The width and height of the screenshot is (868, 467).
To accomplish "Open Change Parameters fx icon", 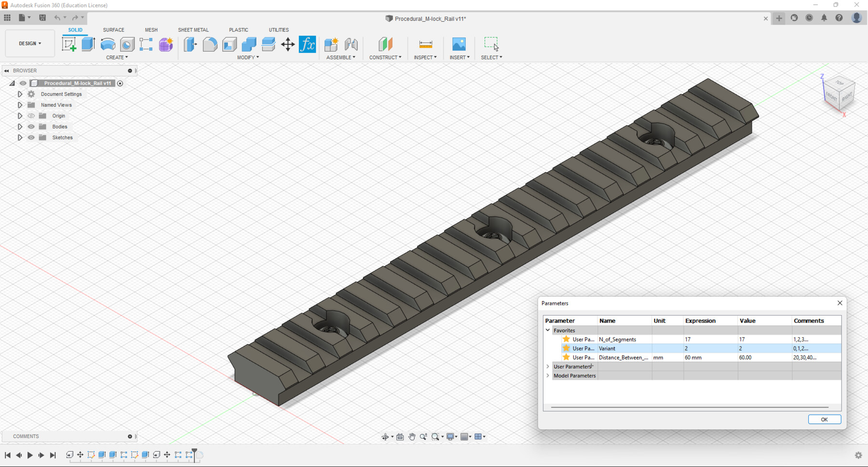I will (x=307, y=44).
